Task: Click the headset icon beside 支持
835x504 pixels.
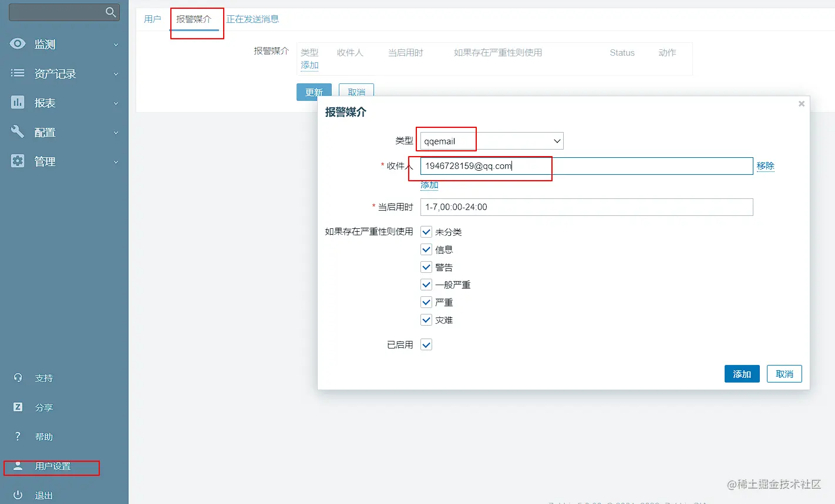Action: 18,378
